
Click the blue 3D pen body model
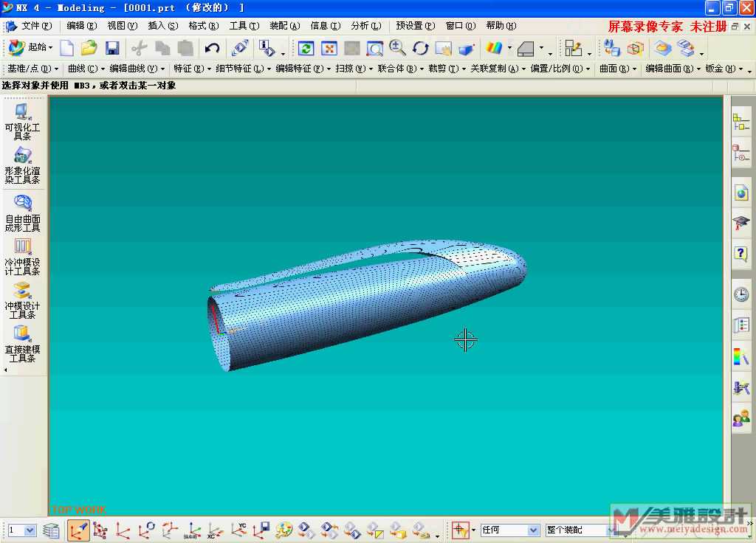366,306
